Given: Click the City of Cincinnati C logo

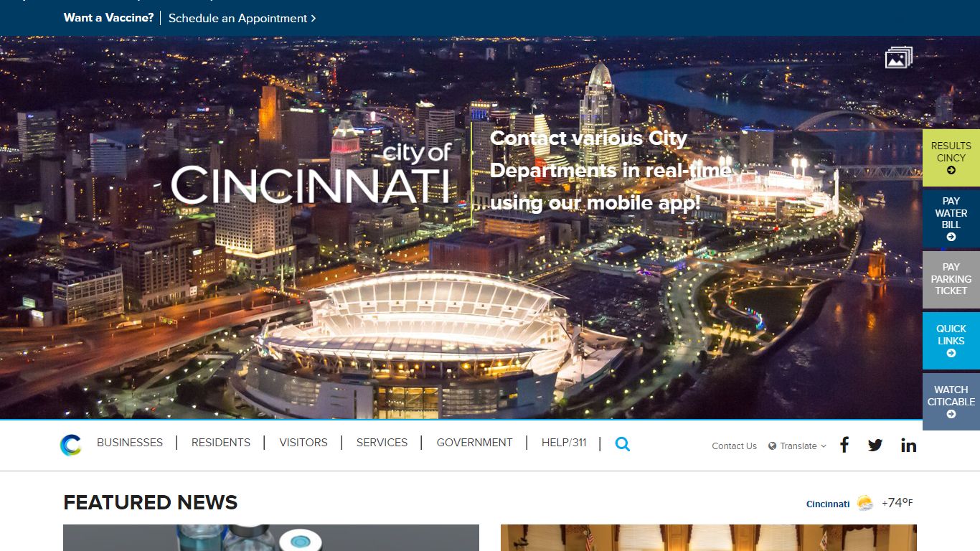Looking at the screenshot, I should (x=70, y=445).
